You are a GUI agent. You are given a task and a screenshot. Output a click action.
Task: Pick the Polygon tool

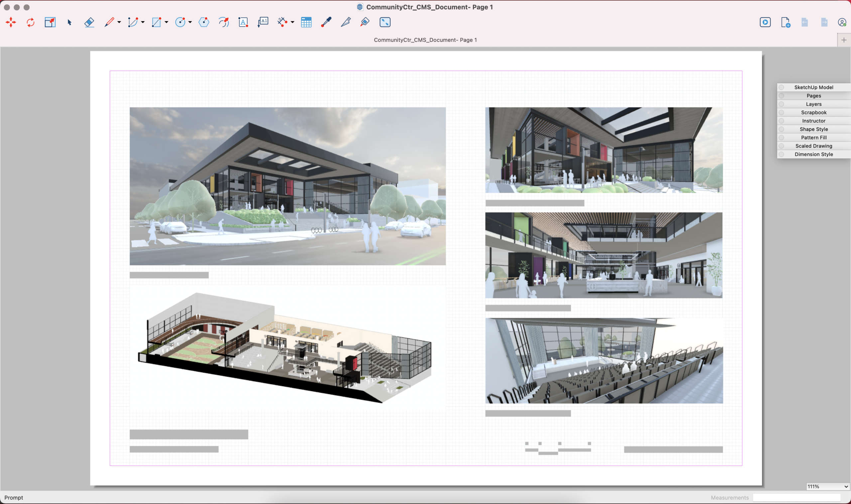point(204,22)
